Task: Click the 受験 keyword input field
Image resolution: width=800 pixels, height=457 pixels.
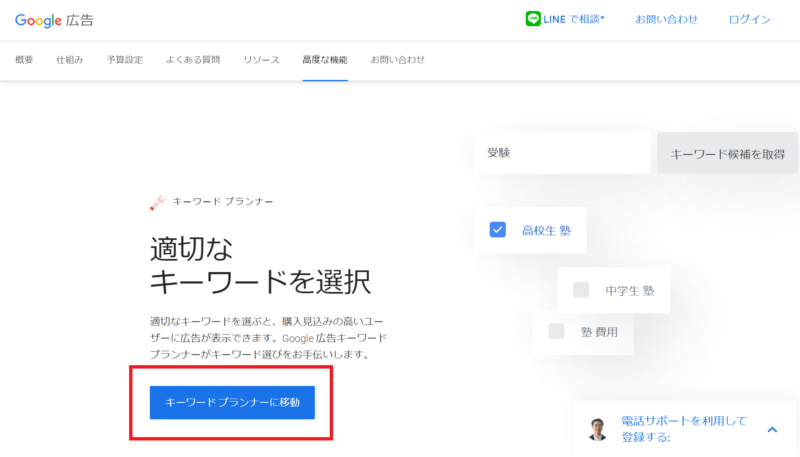Action: (562, 153)
